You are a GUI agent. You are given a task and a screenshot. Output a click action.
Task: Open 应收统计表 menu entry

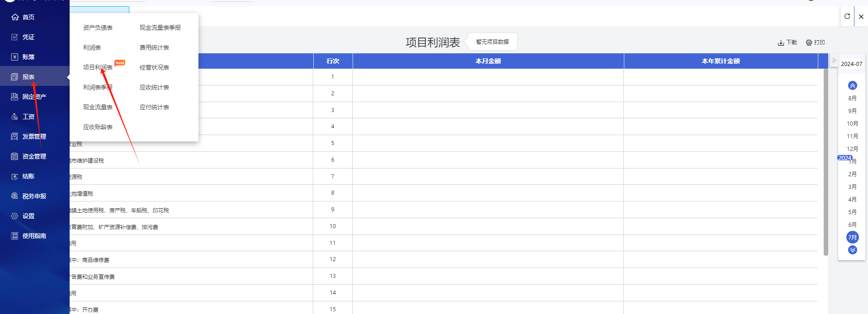click(x=154, y=88)
